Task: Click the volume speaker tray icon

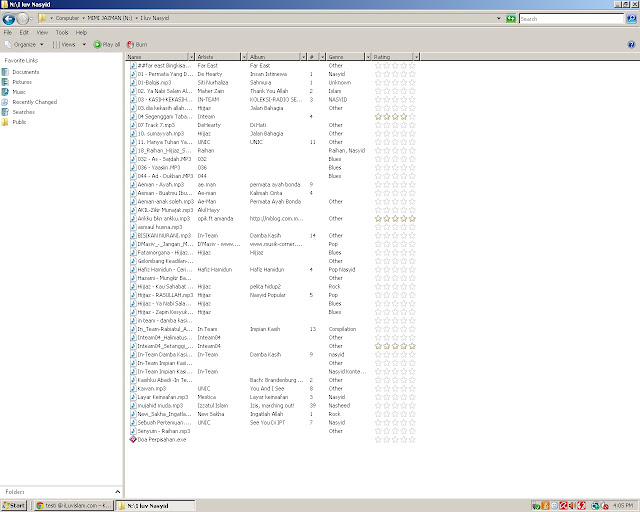Action: (571, 506)
